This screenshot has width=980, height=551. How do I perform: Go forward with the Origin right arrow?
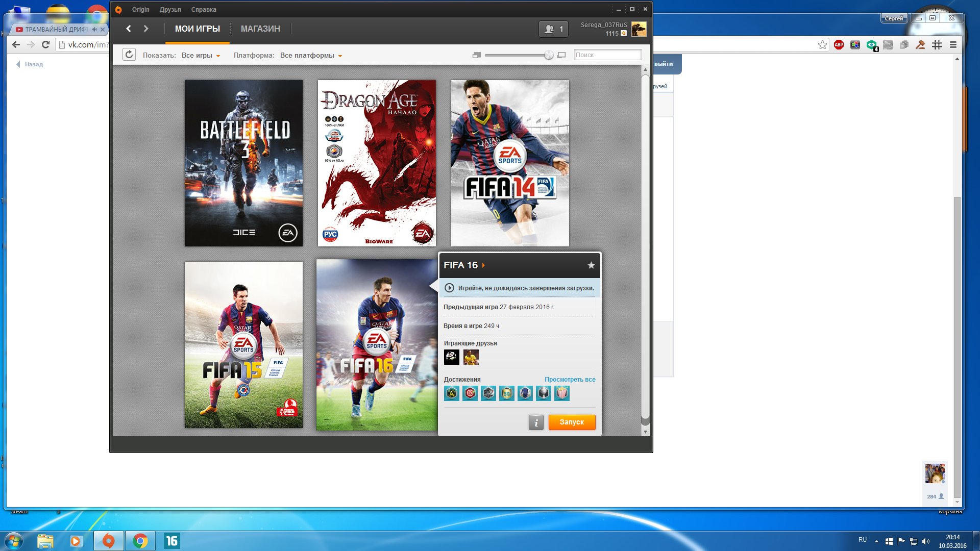coord(146,29)
